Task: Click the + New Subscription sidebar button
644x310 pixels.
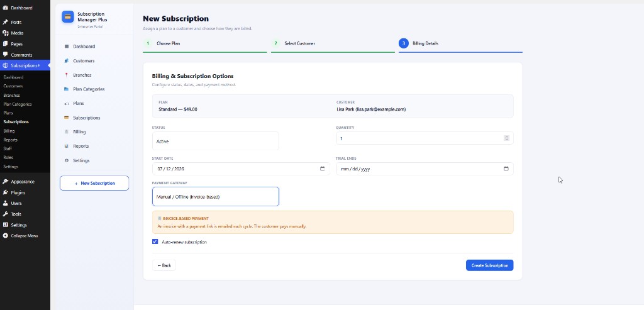Action: coord(94,183)
